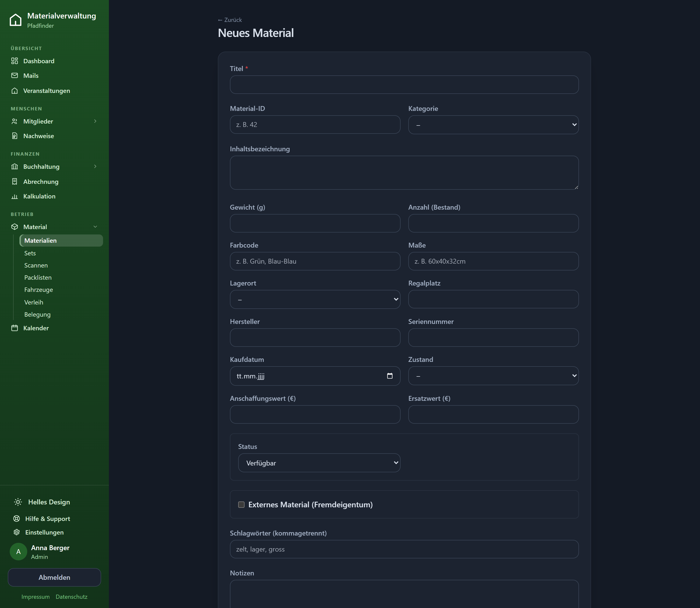The image size is (700, 608).
Task: Focus the Maße input field
Action: point(493,261)
